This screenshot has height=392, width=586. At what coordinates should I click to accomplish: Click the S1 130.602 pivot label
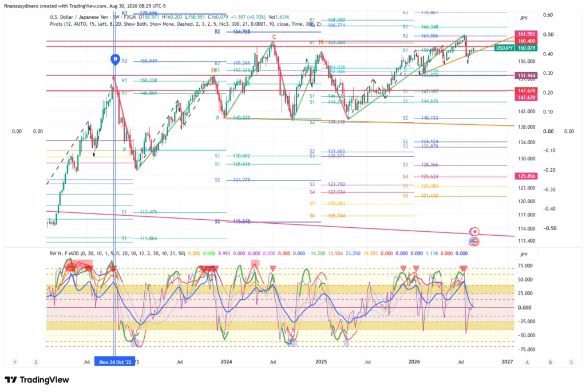click(x=232, y=156)
